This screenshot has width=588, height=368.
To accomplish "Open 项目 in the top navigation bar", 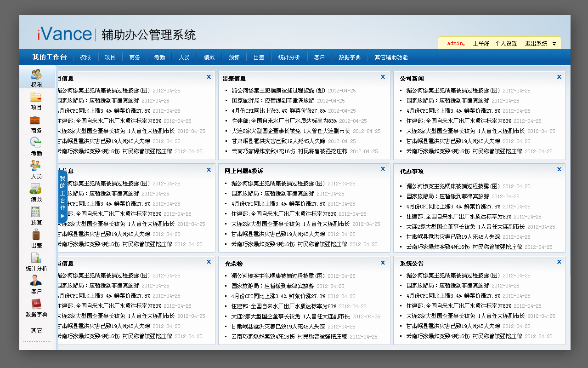I will [110, 57].
